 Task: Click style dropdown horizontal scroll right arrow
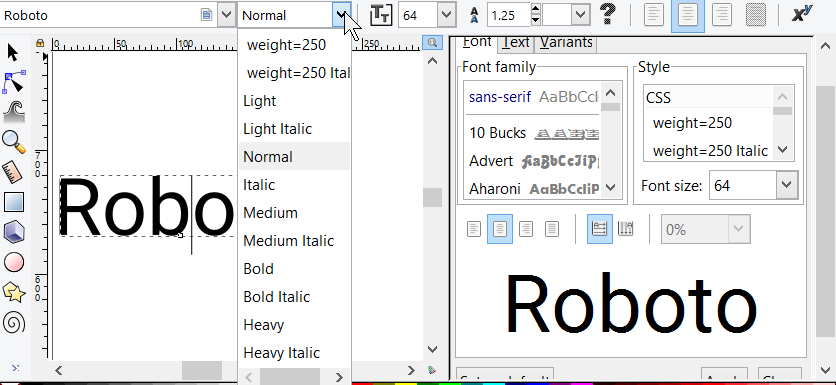pos(339,377)
